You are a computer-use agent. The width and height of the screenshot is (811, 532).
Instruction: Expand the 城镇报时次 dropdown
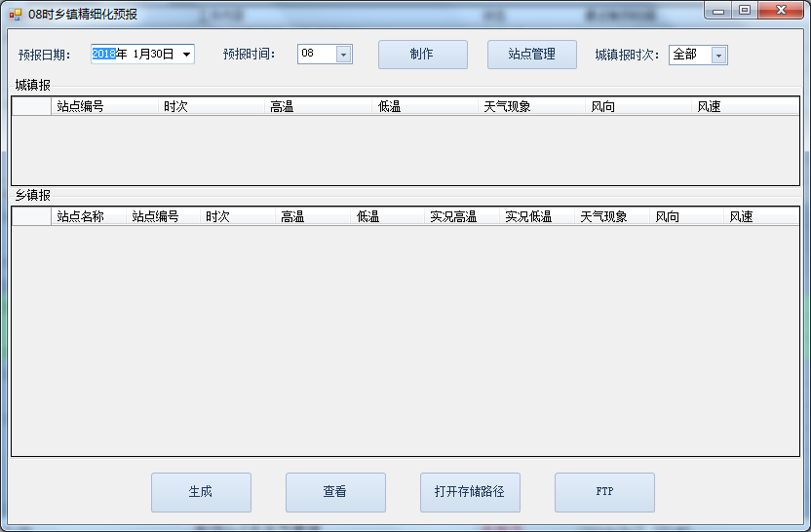click(718, 56)
